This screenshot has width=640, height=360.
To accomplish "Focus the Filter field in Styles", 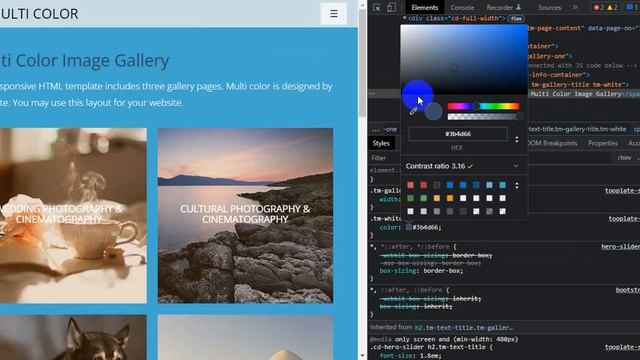I will (x=385, y=158).
